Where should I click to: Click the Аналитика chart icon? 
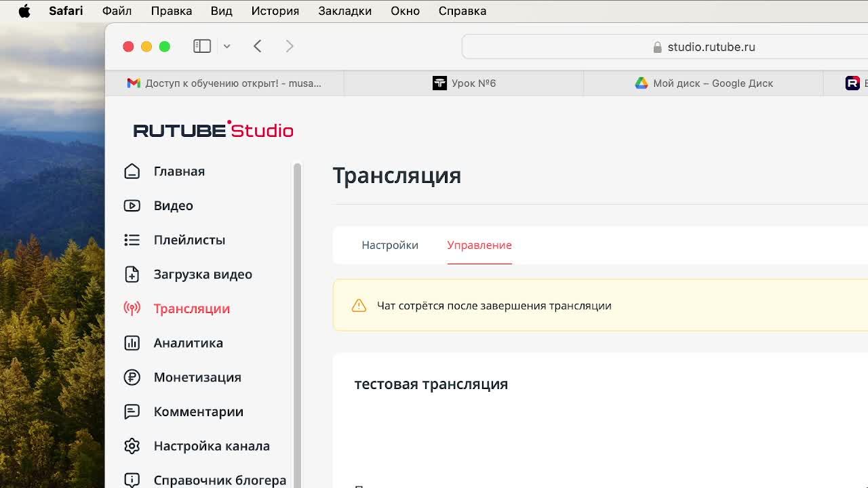tap(132, 343)
